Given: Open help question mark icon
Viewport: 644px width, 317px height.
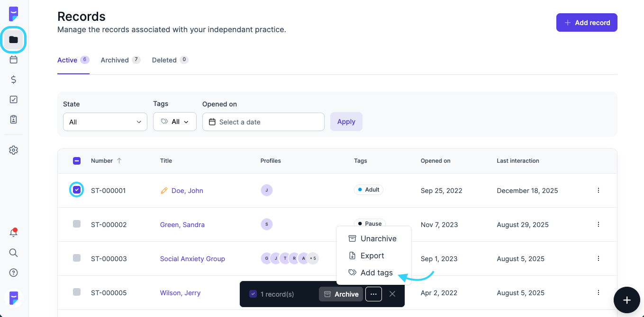Looking at the screenshot, I should pyautogui.click(x=14, y=273).
